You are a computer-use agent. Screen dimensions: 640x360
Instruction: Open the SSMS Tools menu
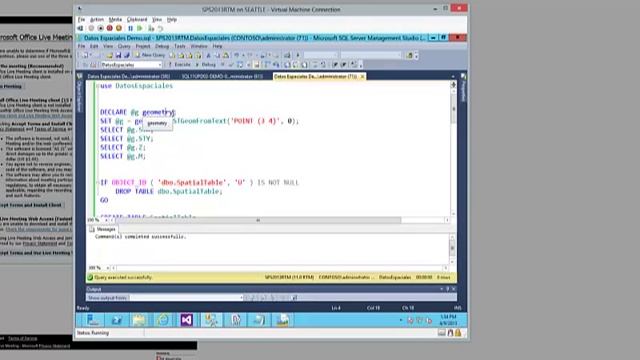pos(180,46)
